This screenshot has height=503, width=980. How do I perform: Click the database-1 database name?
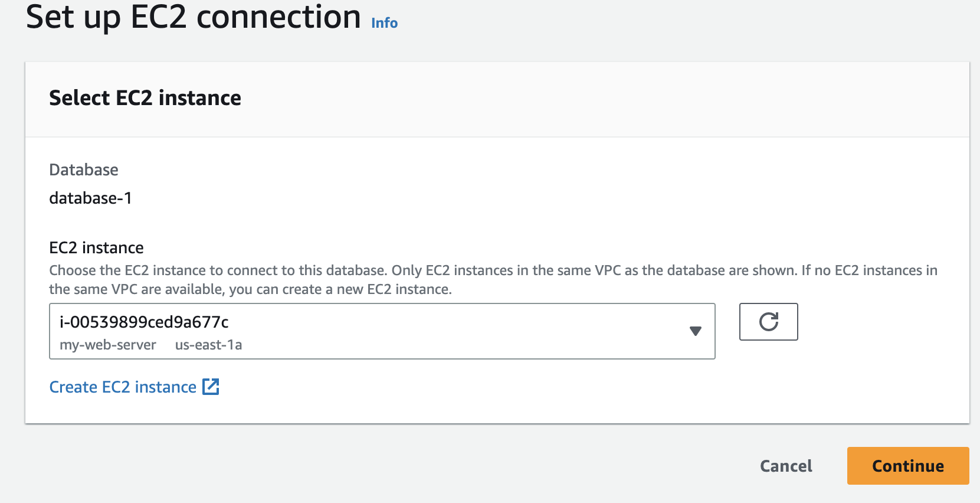(x=90, y=198)
